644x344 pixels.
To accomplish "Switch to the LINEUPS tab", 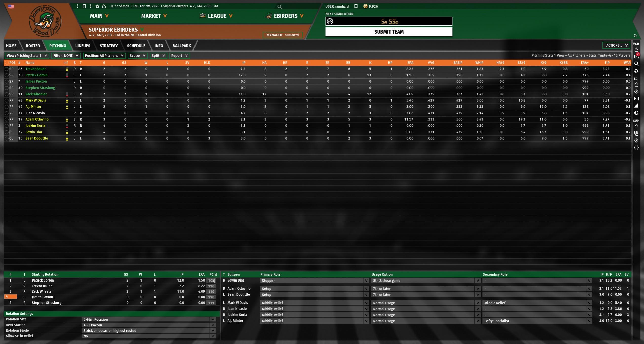I will (x=83, y=46).
